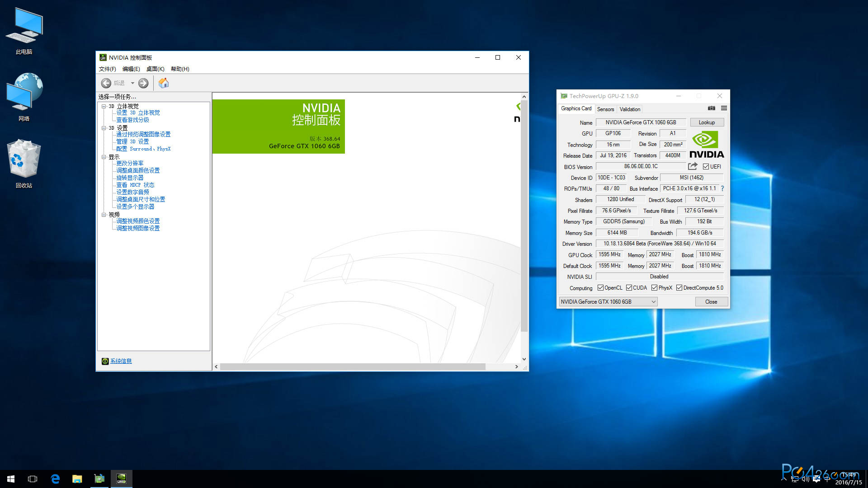Click the Forward arrow in NVIDIA toolbar
Viewport: 868px width, 488px height.
[143, 83]
